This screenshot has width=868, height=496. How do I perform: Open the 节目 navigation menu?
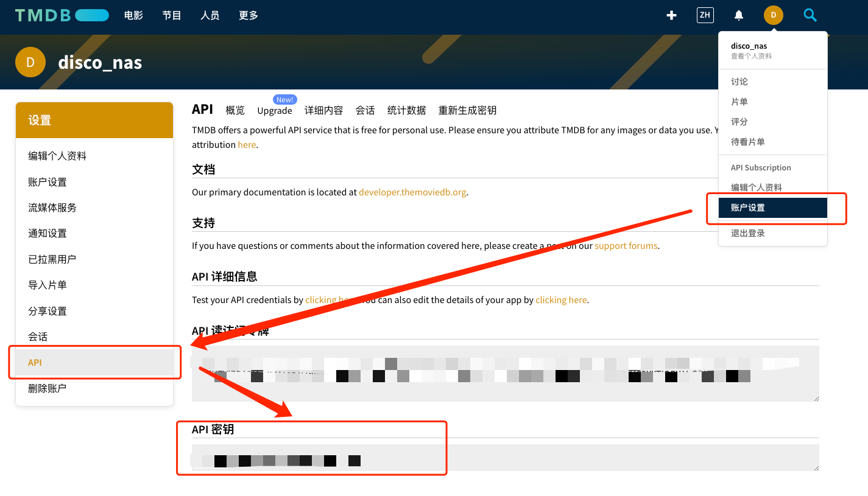tap(172, 15)
